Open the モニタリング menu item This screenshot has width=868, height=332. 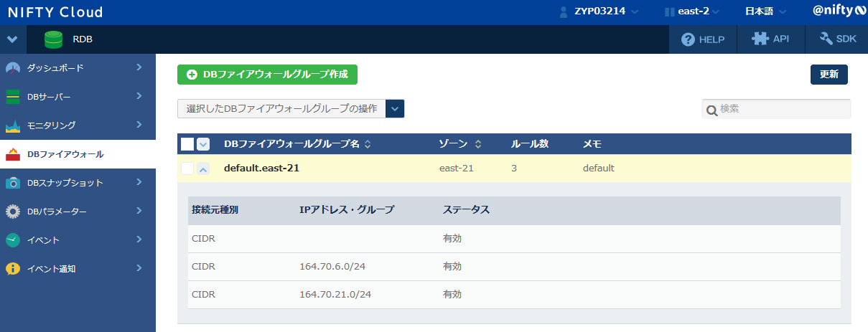78,125
